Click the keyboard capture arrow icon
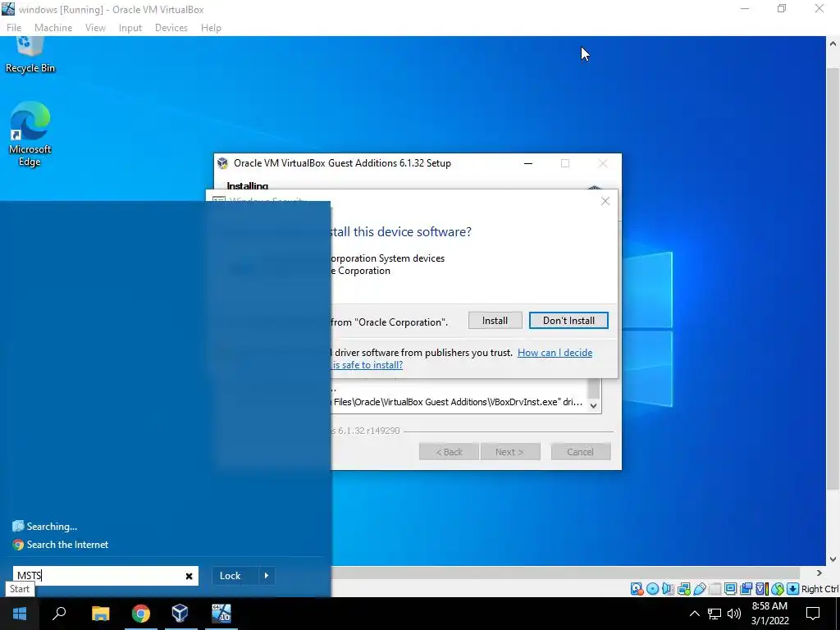Viewport: 840px width, 630px height. (793, 589)
